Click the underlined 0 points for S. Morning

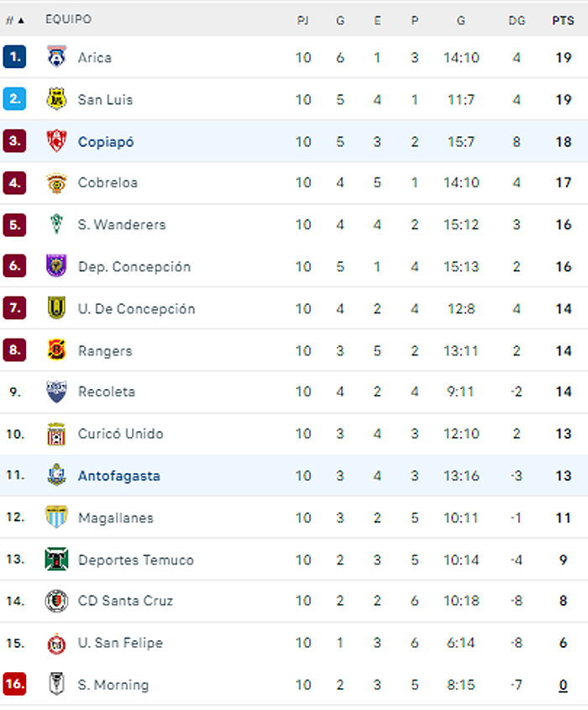(x=563, y=685)
